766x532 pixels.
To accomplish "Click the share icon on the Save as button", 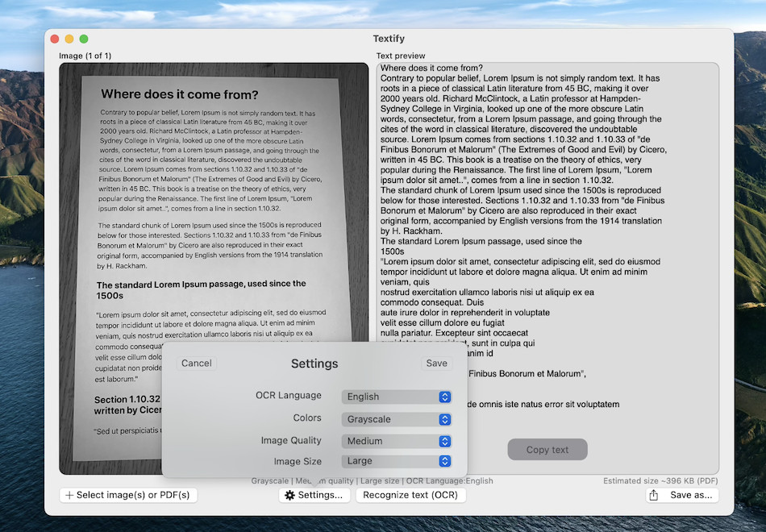I will 654,495.
